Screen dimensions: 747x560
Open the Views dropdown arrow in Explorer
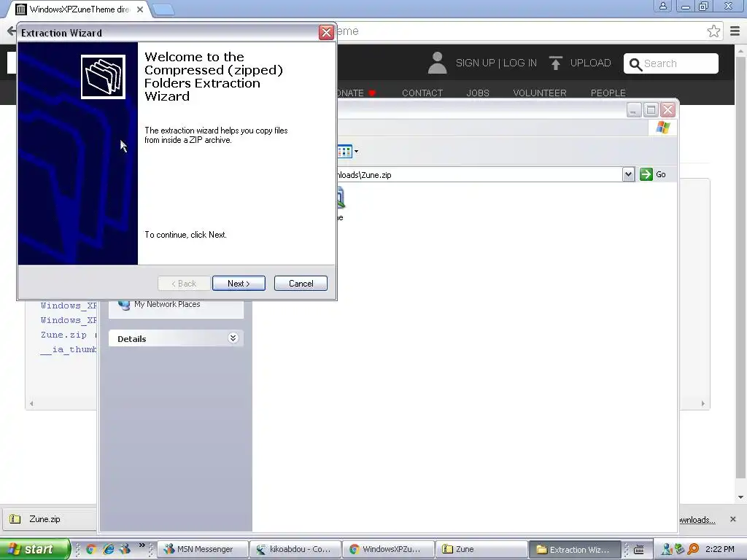point(356,152)
